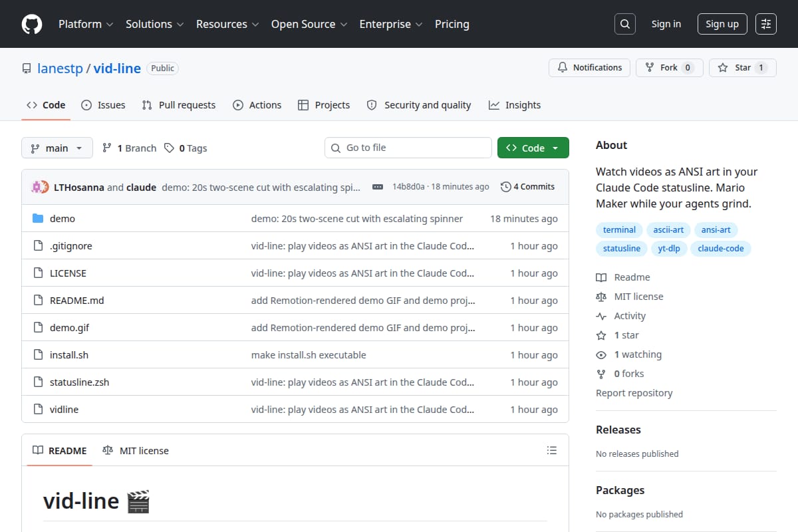Open the README.md file

(77, 301)
